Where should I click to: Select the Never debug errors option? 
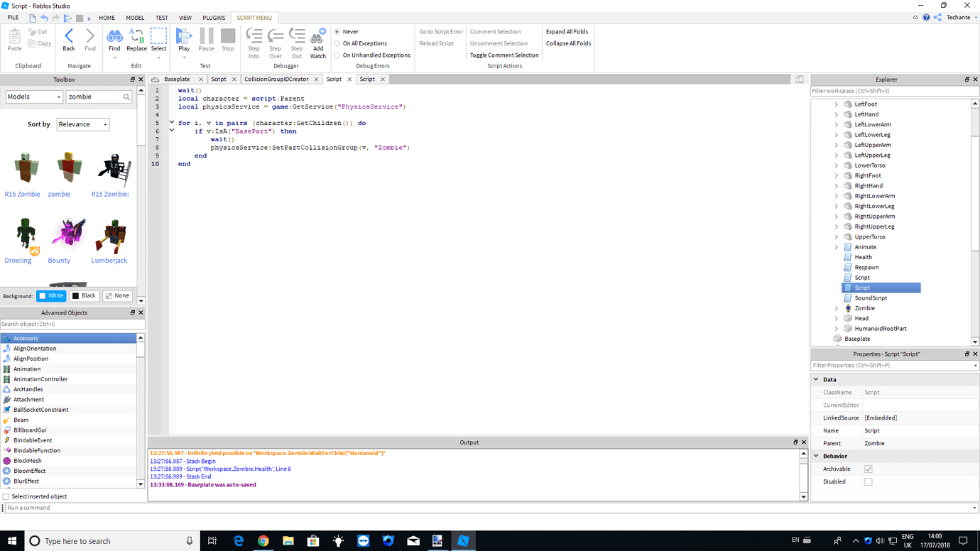click(x=337, y=32)
